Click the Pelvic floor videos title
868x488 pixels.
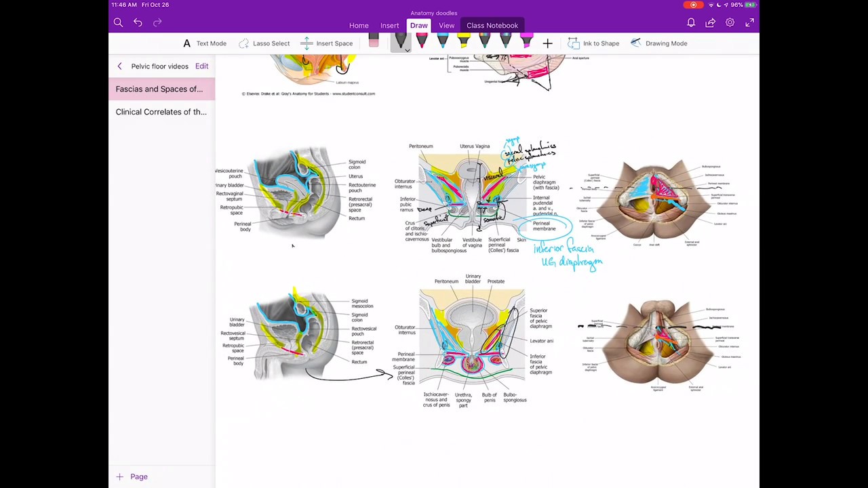160,66
